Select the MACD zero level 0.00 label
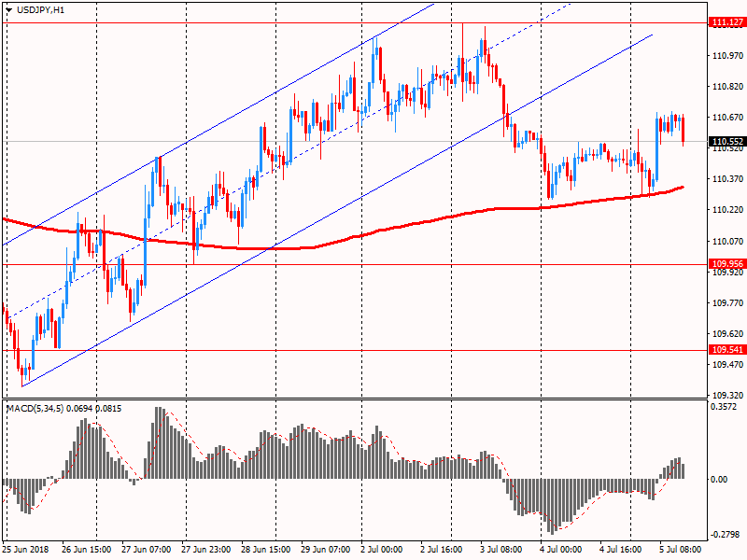The height and width of the screenshot is (560, 747). click(x=719, y=479)
